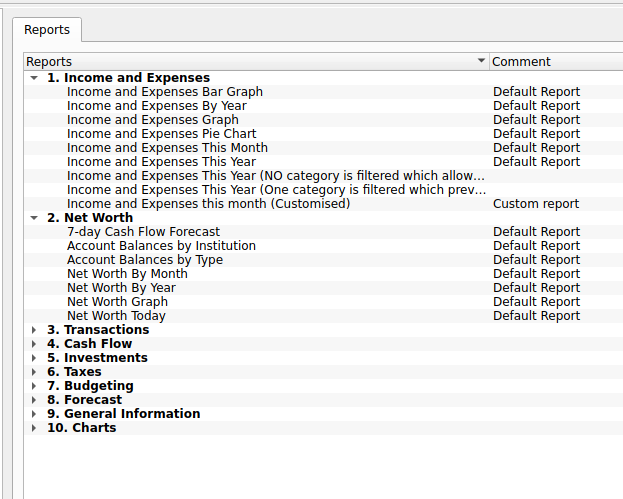This screenshot has height=499, width=623.
Task: Expand the Investments report group
Action: pos(34,358)
